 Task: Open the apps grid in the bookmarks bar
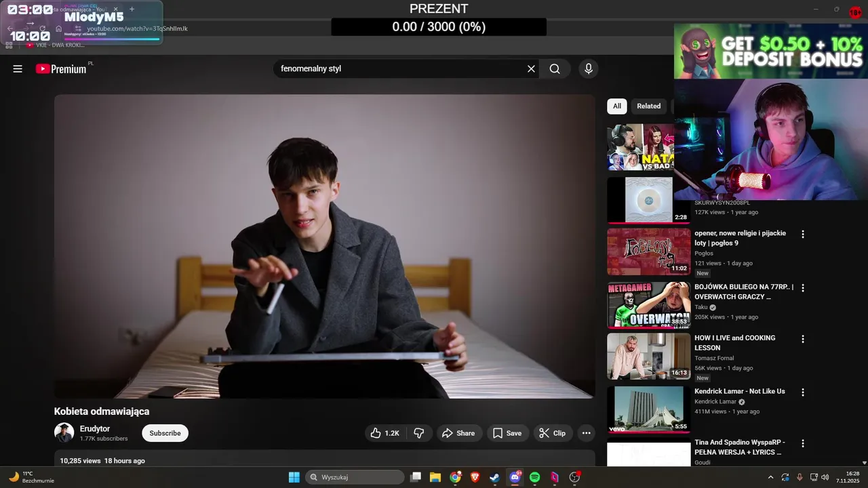pyautogui.click(x=9, y=45)
